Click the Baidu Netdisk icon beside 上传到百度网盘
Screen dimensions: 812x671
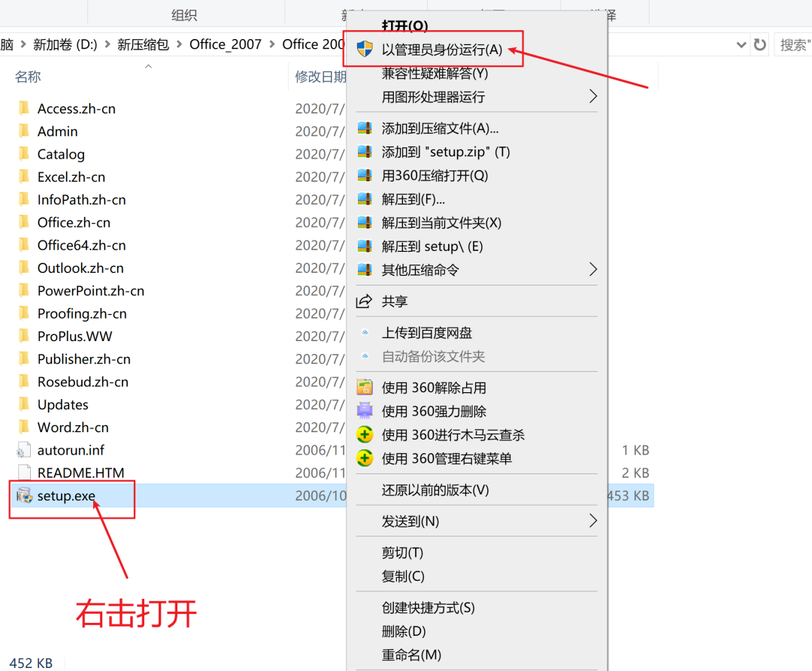coord(365,332)
